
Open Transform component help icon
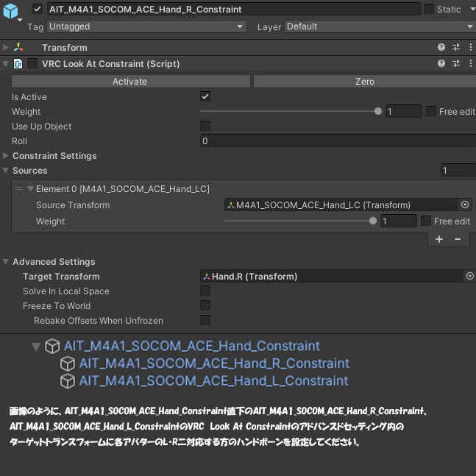(441, 47)
